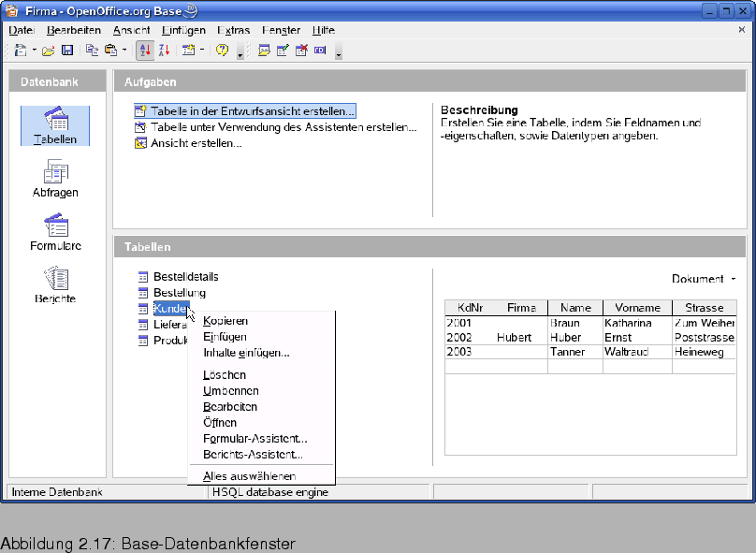The height and width of the screenshot is (553, 756).
Task: Click the Open file toolbar icon
Action: 49,50
